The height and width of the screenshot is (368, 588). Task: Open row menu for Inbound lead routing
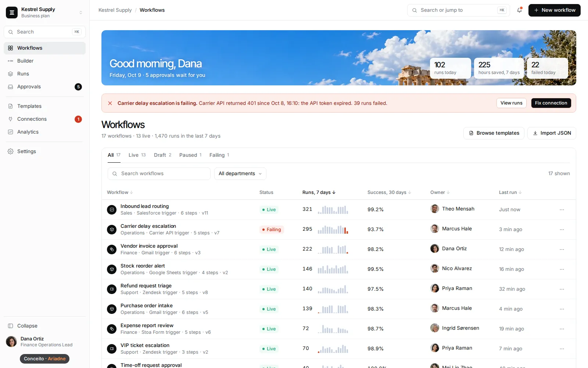[x=562, y=210]
